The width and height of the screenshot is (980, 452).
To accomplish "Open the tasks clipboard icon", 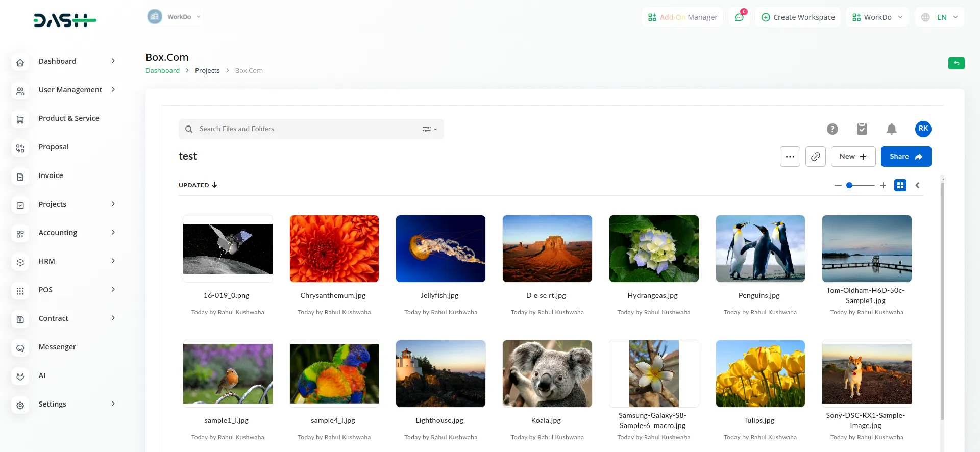I will [862, 129].
